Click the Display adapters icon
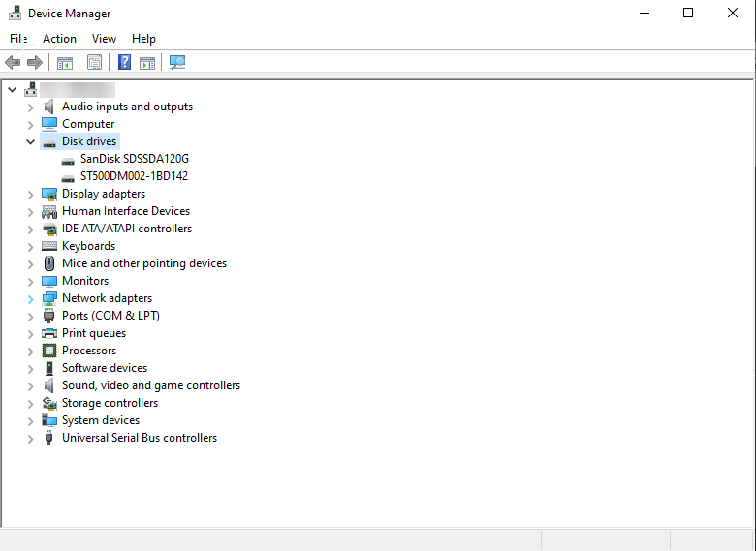The height and width of the screenshot is (551, 756). pyautogui.click(x=49, y=194)
